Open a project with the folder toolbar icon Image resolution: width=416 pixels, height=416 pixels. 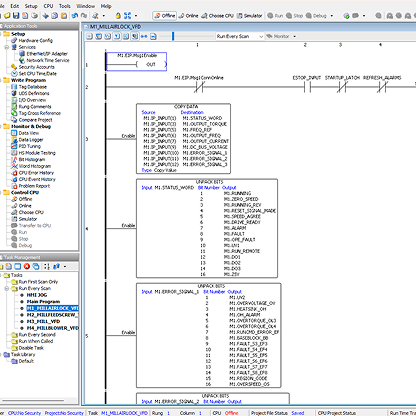(7, 16)
